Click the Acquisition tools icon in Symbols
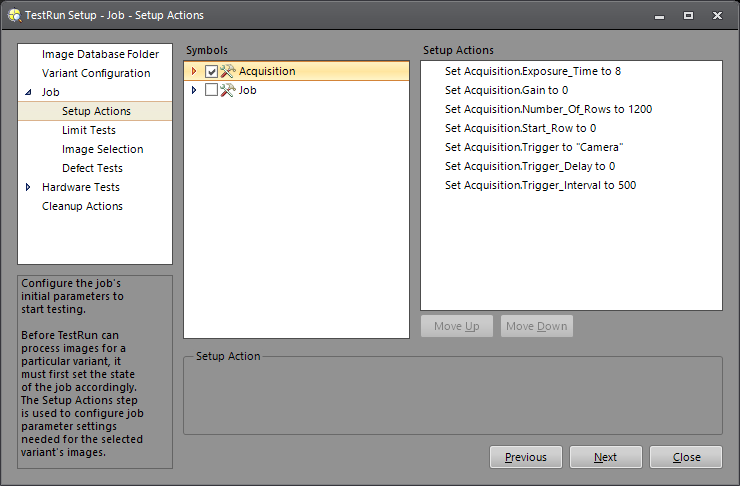The width and height of the screenshot is (740, 486). click(x=227, y=71)
